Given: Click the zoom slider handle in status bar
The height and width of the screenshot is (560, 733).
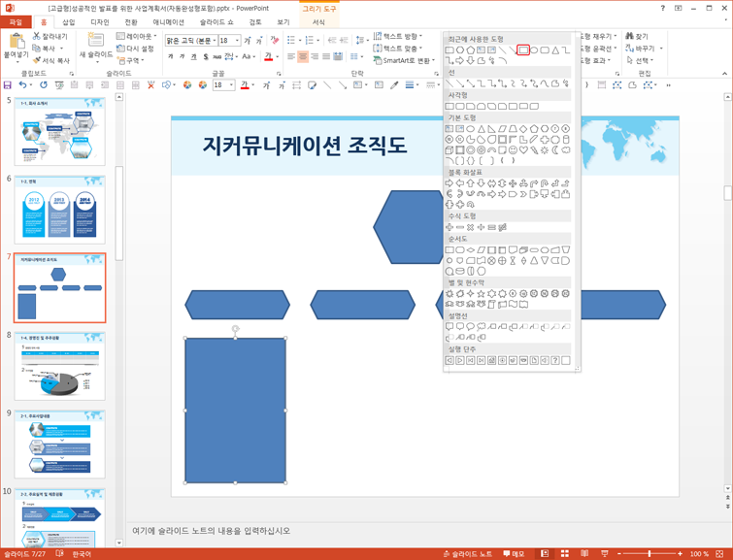Looking at the screenshot, I should (x=650, y=554).
